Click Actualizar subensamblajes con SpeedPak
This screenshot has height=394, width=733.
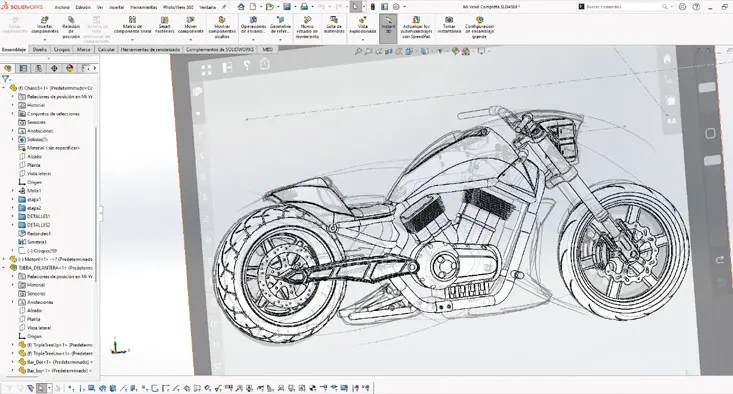(x=416, y=28)
